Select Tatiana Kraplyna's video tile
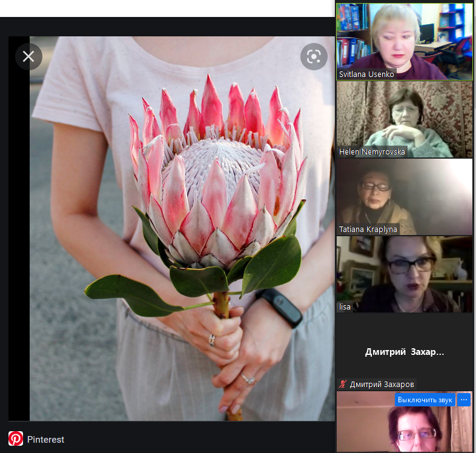Image resolution: width=476 pixels, height=453 pixels. 405,197
